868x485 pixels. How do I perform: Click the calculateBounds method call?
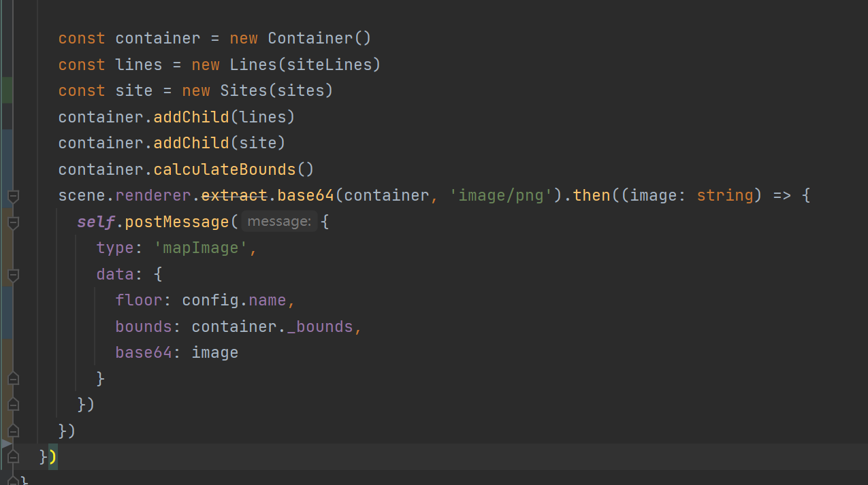(x=224, y=169)
